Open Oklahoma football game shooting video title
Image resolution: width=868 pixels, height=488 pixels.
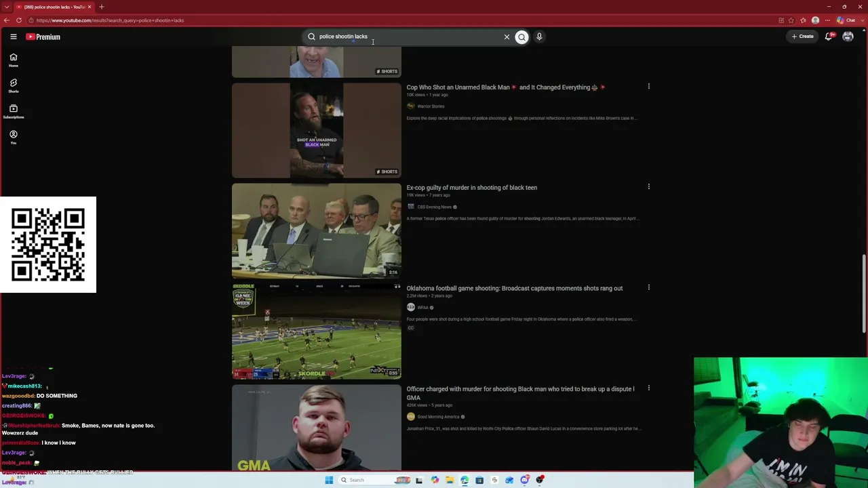(515, 288)
